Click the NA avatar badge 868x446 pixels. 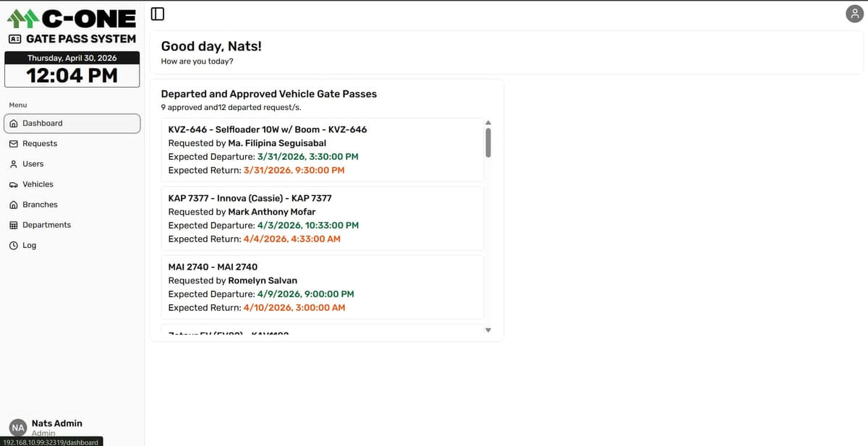(17, 428)
